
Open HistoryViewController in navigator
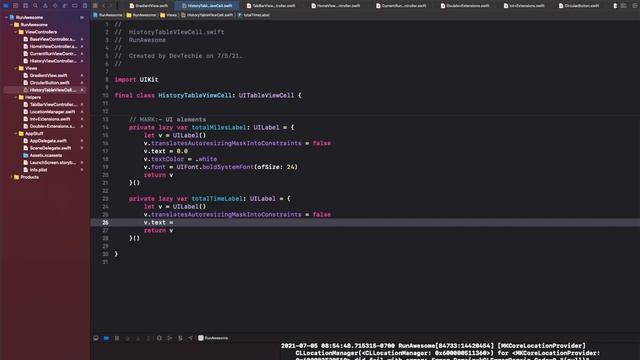[49, 61]
